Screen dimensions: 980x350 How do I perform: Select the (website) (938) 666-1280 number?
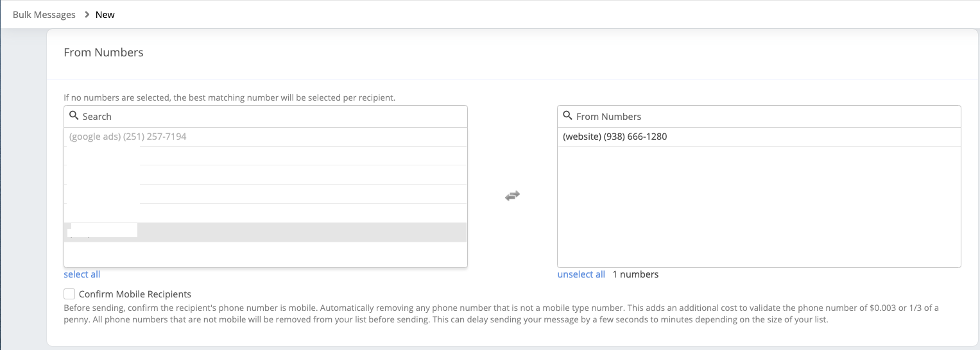click(615, 137)
